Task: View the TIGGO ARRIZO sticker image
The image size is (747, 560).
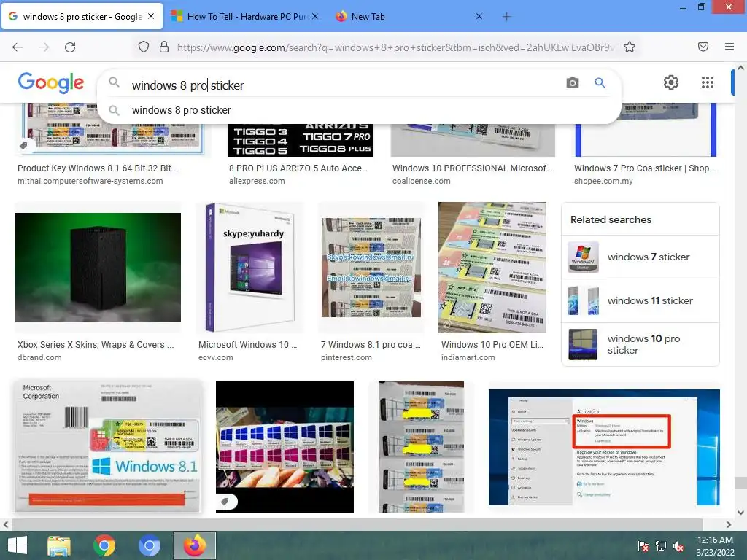Action: (x=301, y=140)
